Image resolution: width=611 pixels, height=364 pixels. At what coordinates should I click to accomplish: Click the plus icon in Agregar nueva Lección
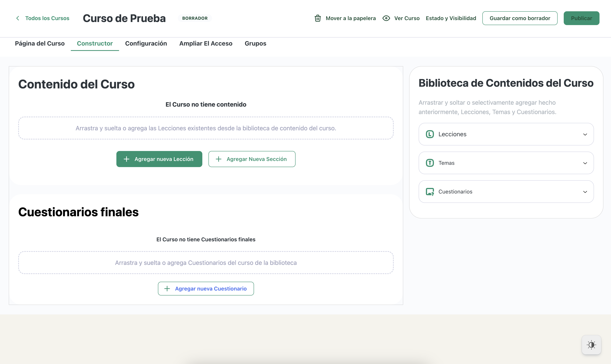(x=126, y=159)
